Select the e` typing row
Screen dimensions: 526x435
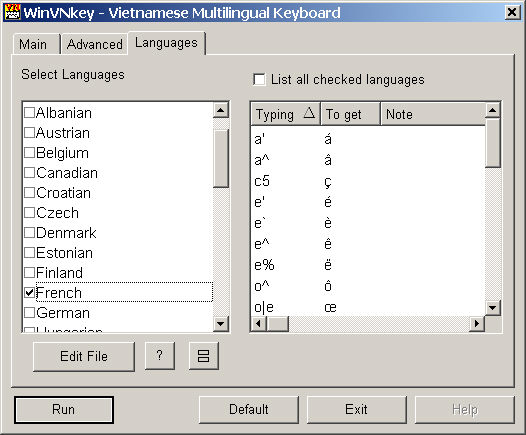point(368,223)
